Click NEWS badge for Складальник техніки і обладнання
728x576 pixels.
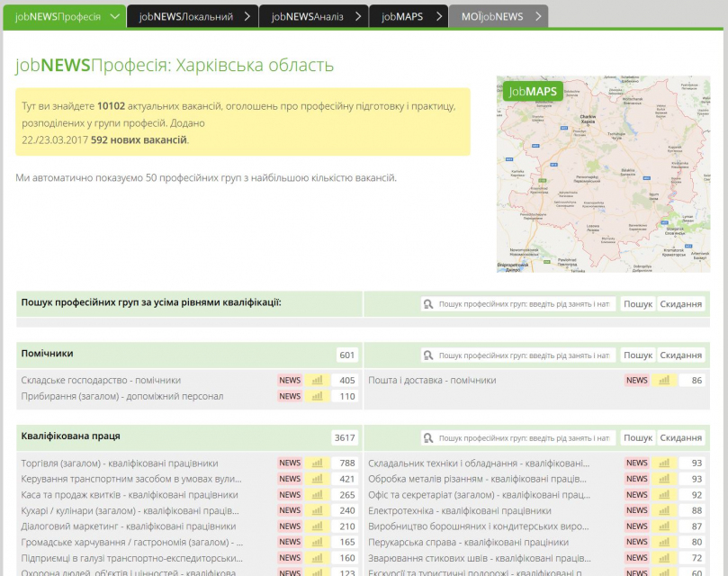[x=636, y=463]
